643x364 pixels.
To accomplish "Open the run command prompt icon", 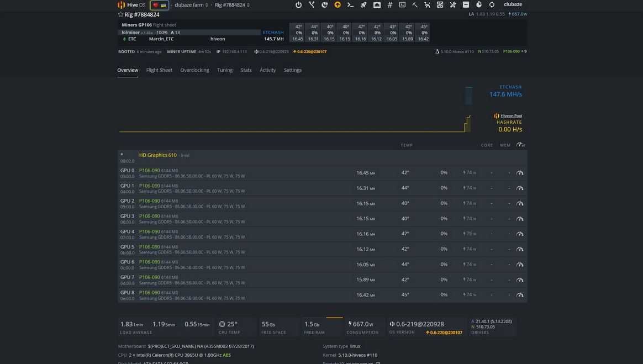I will click(350, 5).
